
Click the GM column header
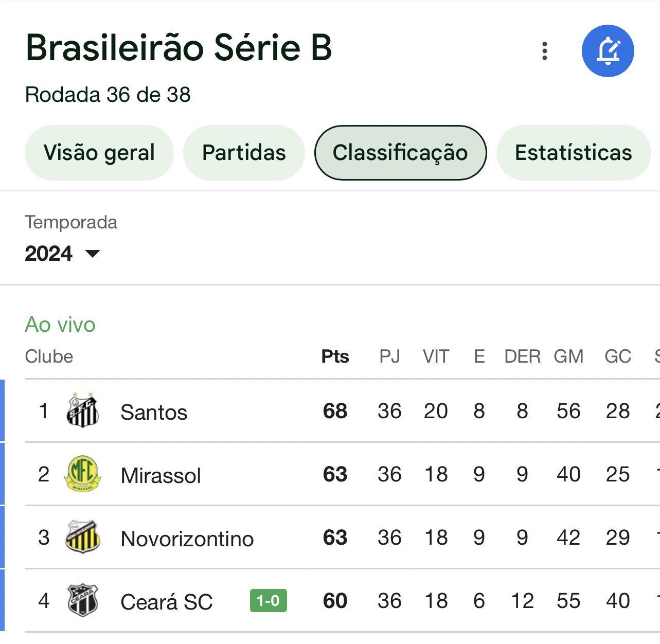[x=568, y=356]
